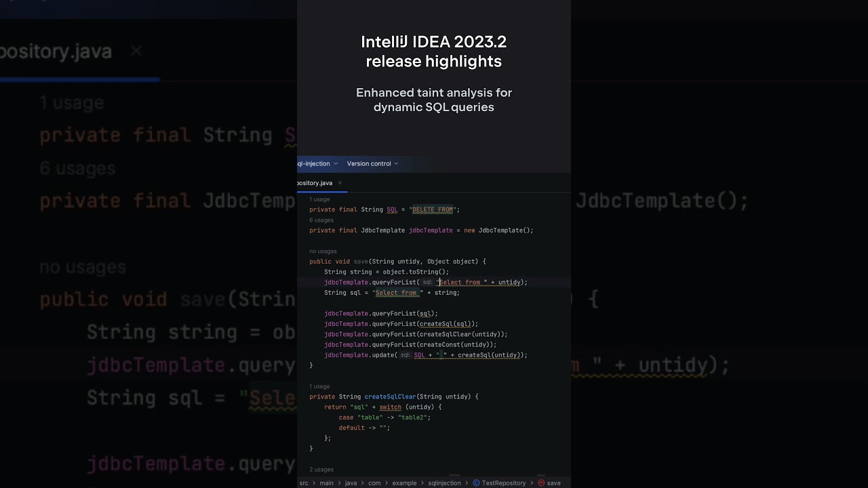This screenshot has width=868, height=488.
Task: Select the java breadcrumb
Action: coord(351,483)
